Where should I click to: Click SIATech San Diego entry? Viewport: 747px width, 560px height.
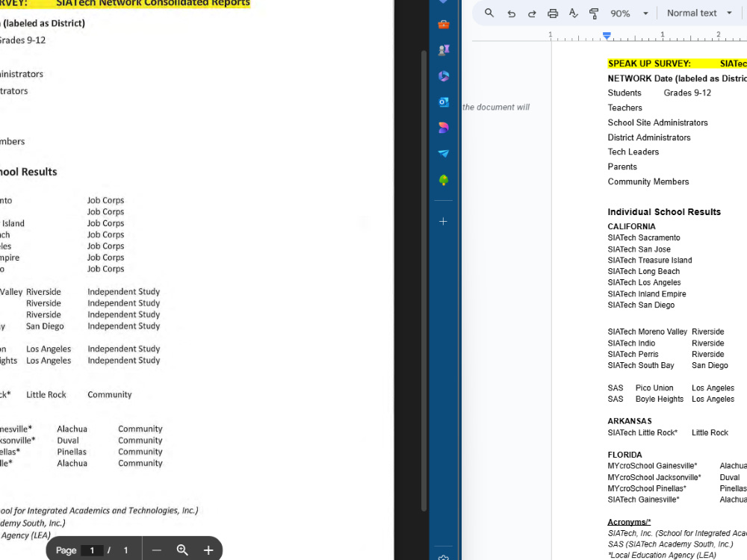tap(641, 305)
